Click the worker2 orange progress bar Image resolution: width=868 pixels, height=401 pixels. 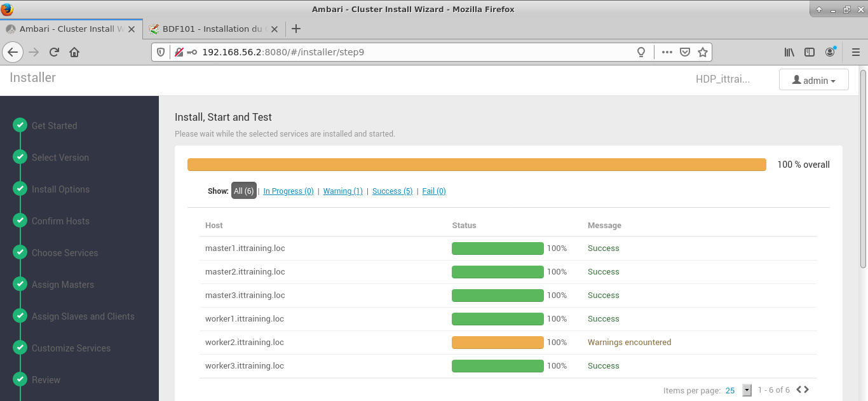tap(498, 343)
